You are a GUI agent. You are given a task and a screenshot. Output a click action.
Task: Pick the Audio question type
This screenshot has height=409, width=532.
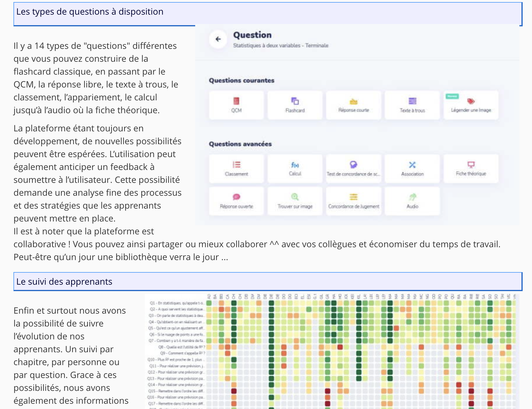[412, 201]
